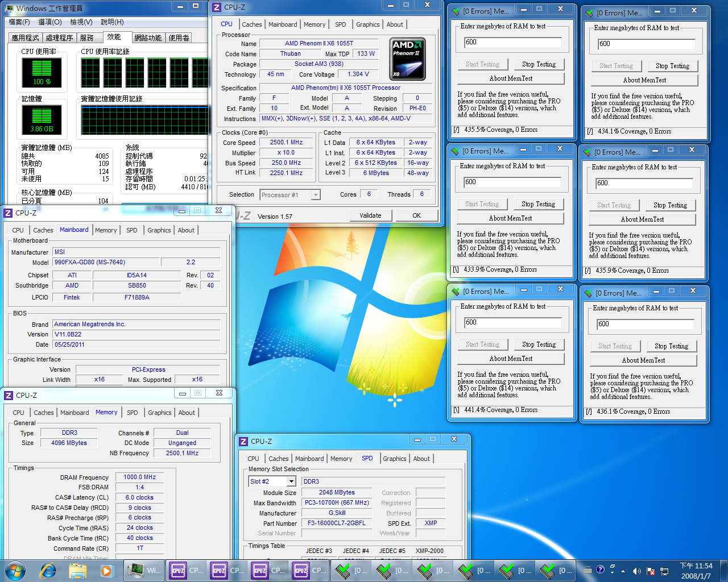Show hidden tray icons arrow

pyautogui.click(x=623, y=571)
